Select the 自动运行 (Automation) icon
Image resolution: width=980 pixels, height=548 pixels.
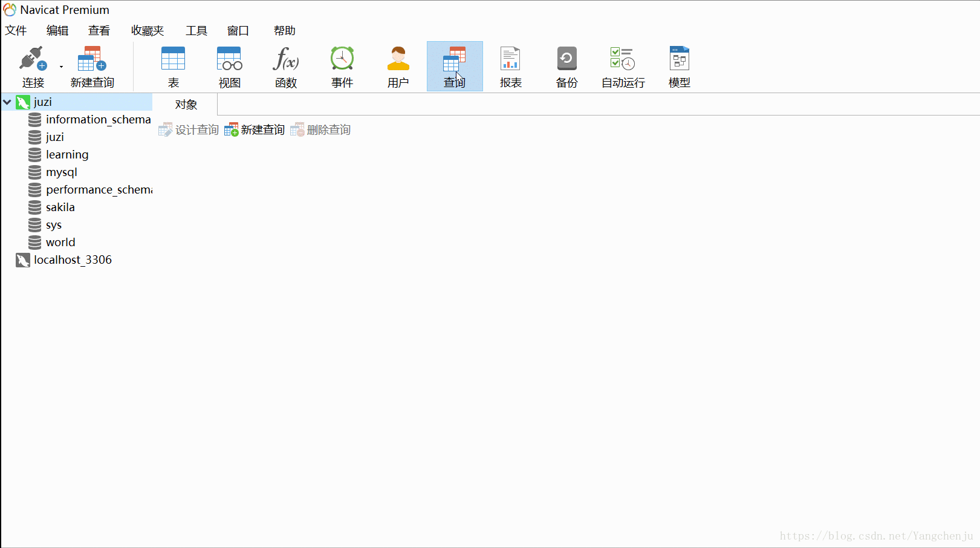(x=622, y=66)
